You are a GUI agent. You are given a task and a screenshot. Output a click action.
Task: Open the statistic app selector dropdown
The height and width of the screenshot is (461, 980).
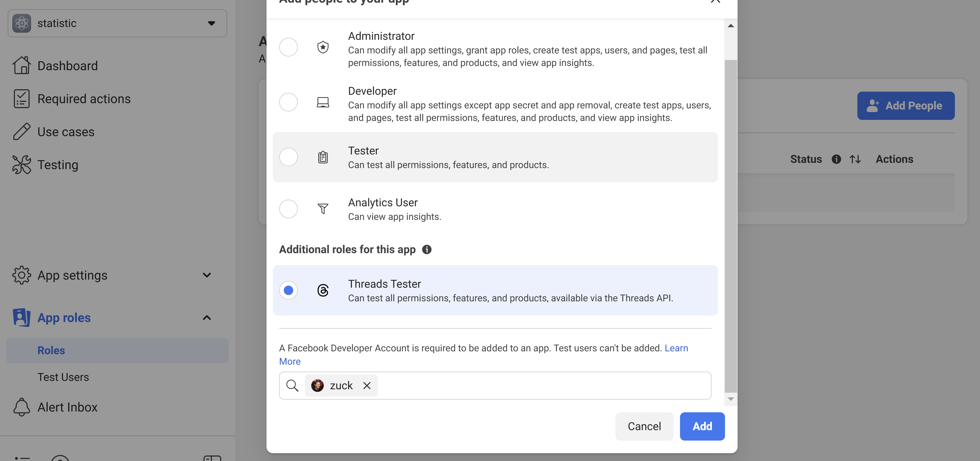point(117,23)
